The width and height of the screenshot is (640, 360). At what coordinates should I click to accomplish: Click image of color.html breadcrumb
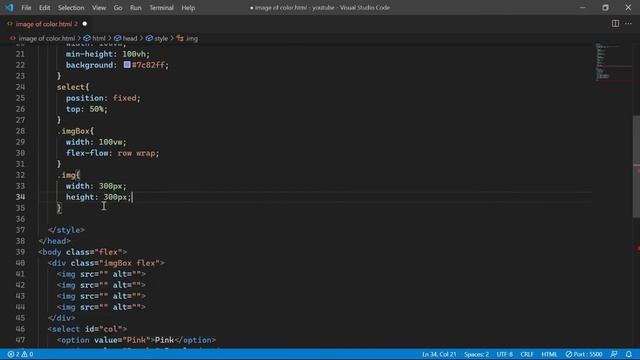[47, 38]
